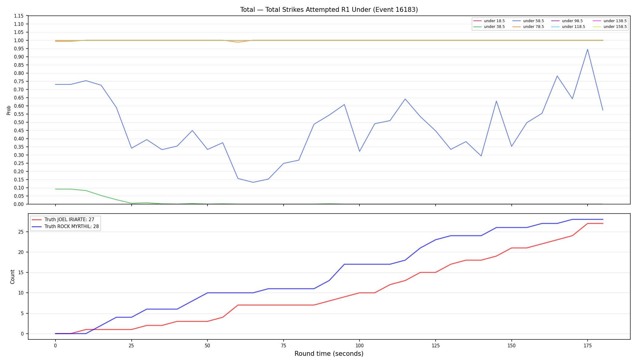
Task: Click x-axis tick label 50
Action: [207, 345]
